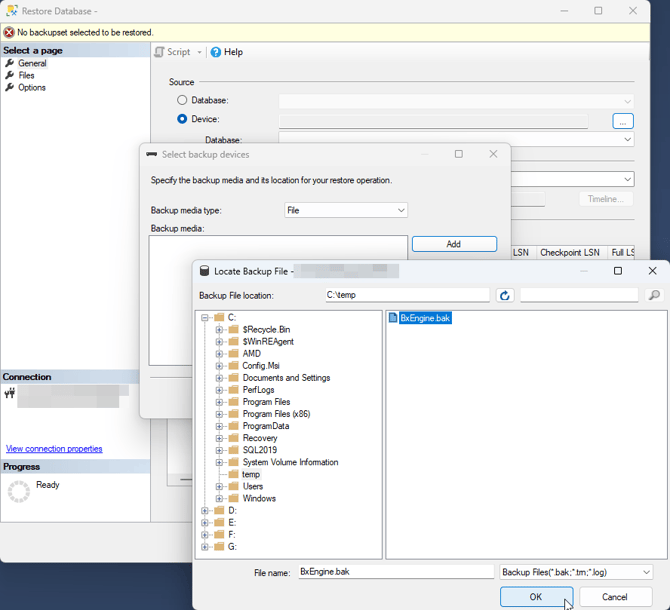Expand the D: drive
This screenshot has width=670, height=610.
point(205,510)
